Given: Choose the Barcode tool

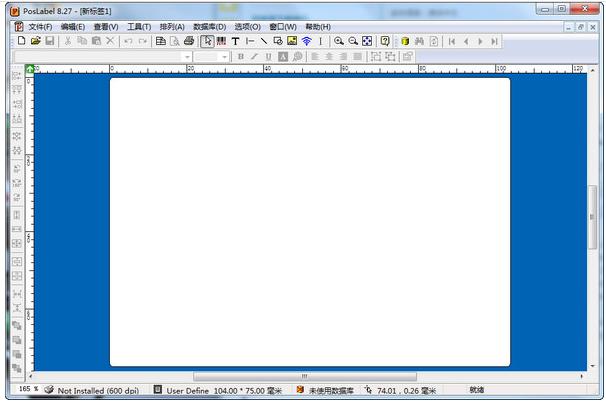Looking at the screenshot, I should coord(221,41).
